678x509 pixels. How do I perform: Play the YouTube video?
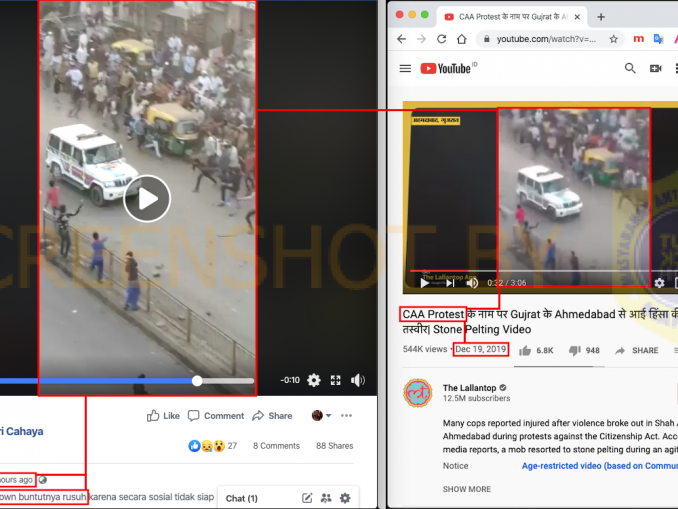pos(425,283)
